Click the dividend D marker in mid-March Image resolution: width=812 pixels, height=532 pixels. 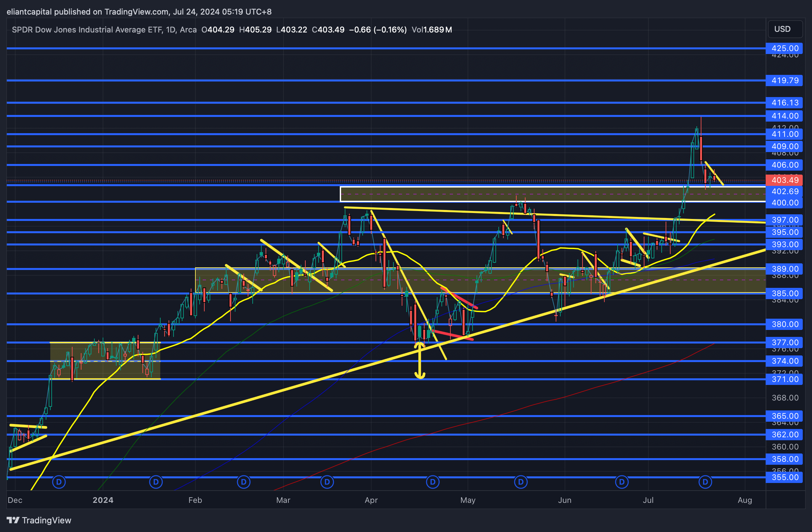coord(327,482)
